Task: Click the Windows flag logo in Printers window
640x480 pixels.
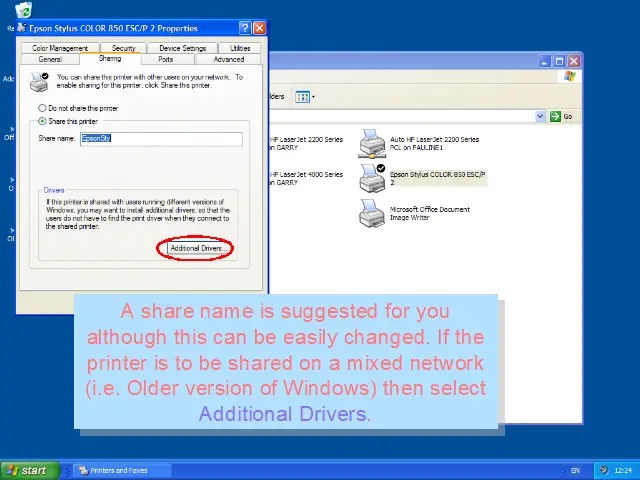Action: click(x=570, y=76)
